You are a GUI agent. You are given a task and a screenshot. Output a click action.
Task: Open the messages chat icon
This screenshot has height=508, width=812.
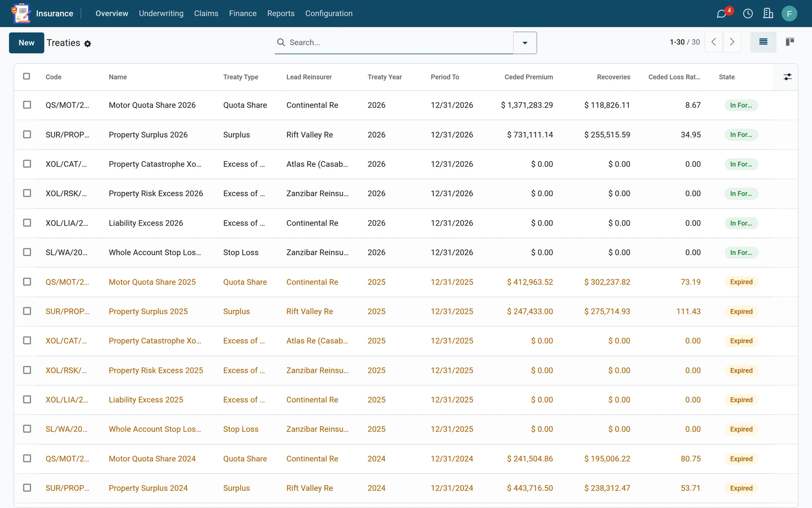[x=721, y=14]
